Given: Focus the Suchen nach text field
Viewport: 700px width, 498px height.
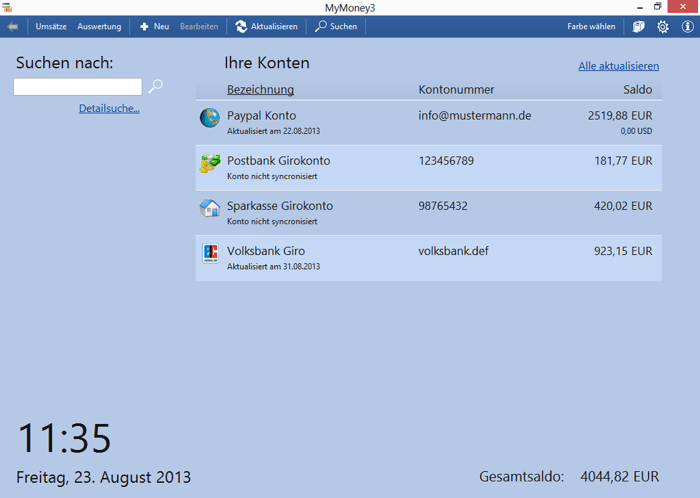Looking at the screenshot, I should [x=78, y=87].
